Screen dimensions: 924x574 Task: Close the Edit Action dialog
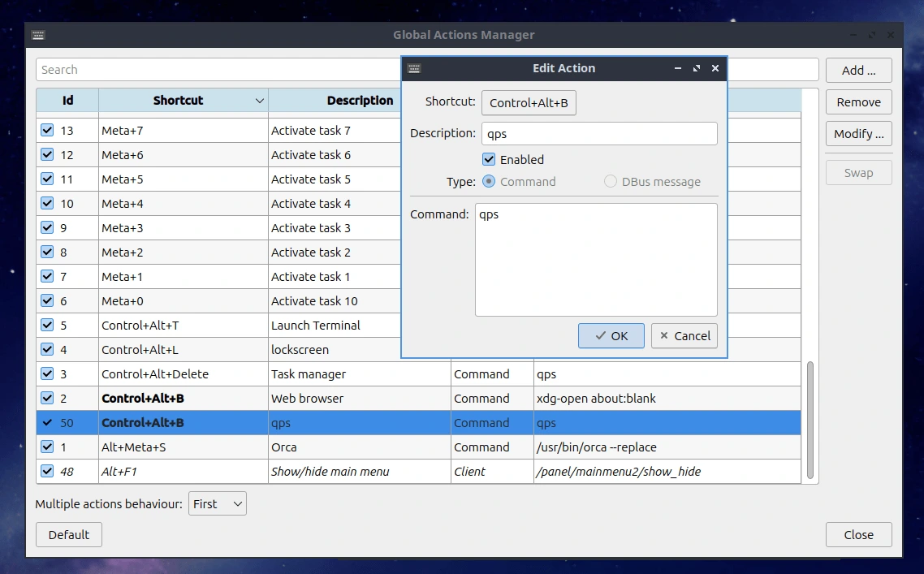[x=715, y=68]
